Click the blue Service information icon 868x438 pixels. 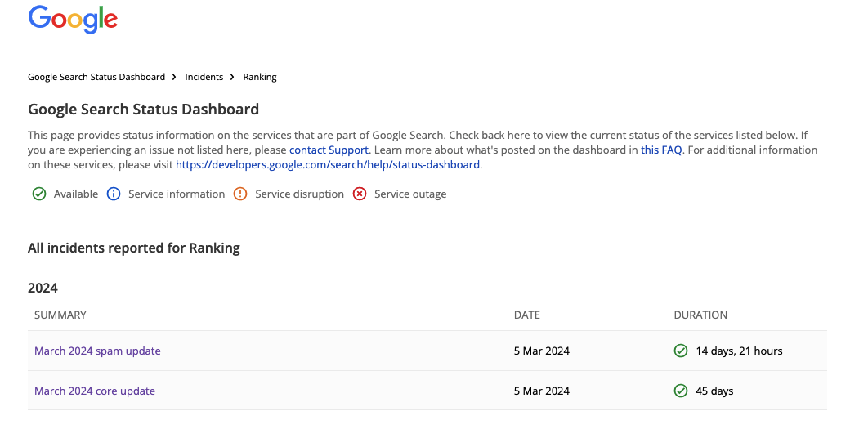coord(114,194)
